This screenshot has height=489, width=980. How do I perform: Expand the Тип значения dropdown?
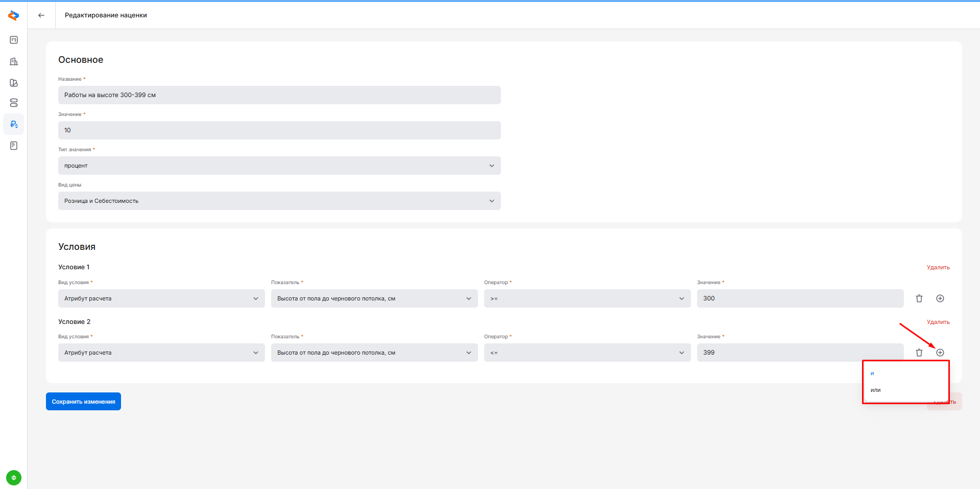pos(279,166)
